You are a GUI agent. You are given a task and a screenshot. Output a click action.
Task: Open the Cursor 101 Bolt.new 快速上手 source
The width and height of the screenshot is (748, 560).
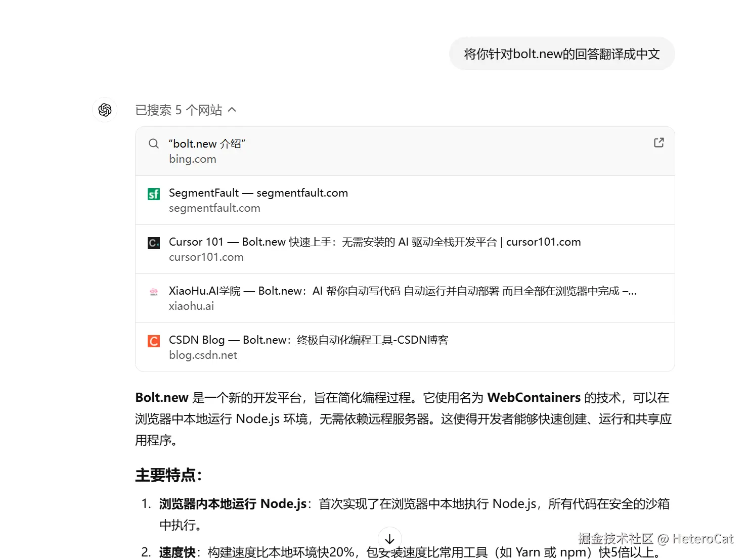click(x=405, y=249)
